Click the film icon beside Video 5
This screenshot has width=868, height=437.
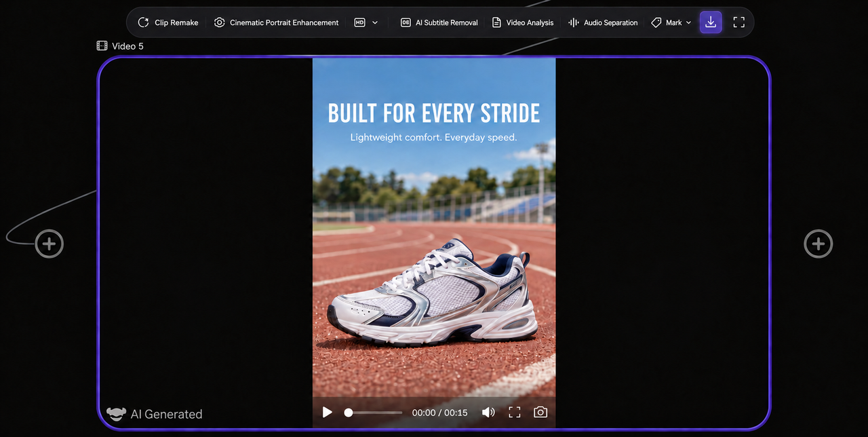(102, 46)
